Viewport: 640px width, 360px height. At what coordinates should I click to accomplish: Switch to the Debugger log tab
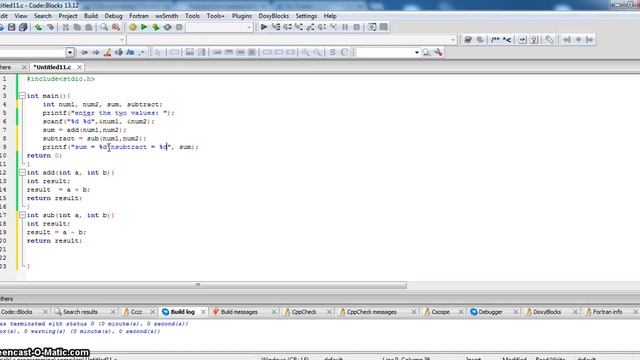tap(490, 312)
